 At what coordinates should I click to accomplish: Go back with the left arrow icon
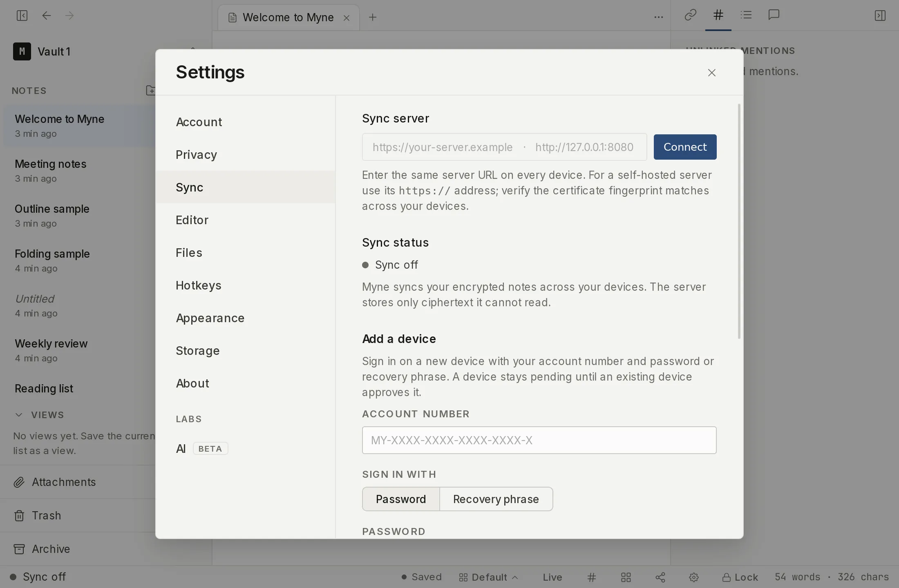tap(47, 16)
